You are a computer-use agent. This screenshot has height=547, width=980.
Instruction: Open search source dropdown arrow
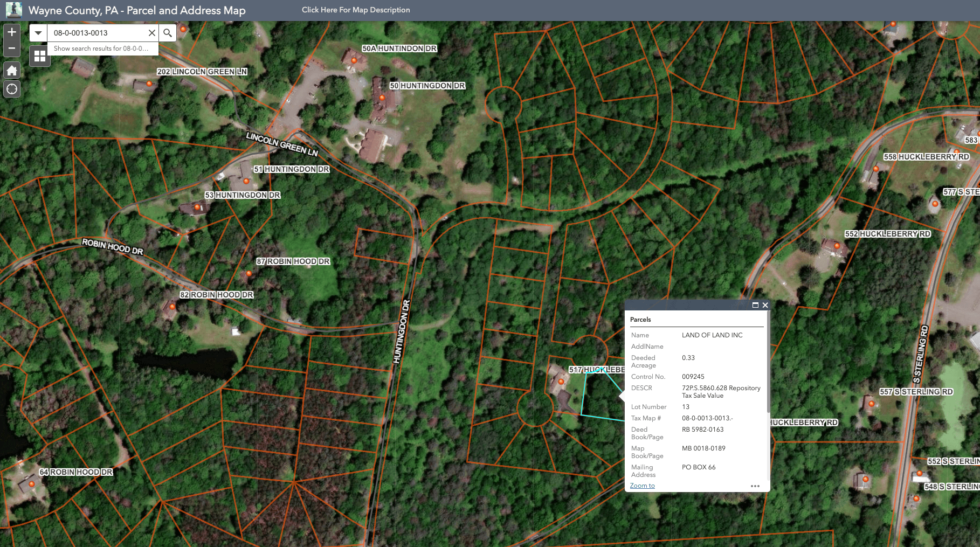point(38,33)
